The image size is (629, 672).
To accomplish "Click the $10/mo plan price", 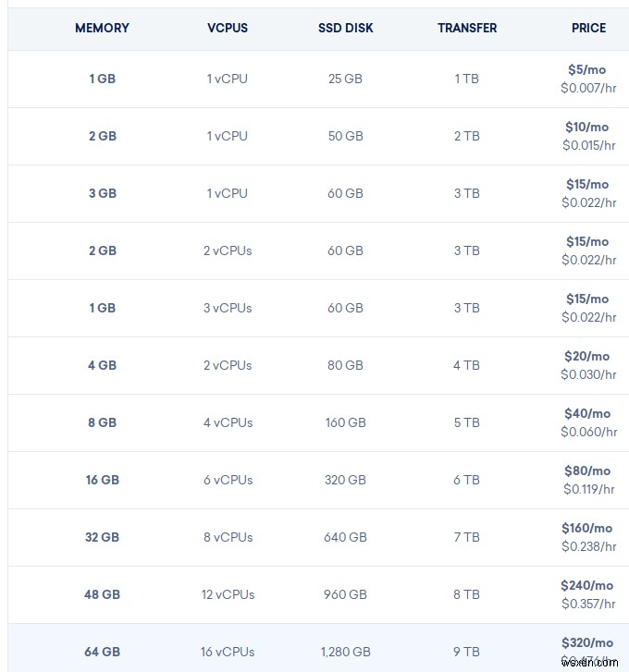I will tap(587, 127).
